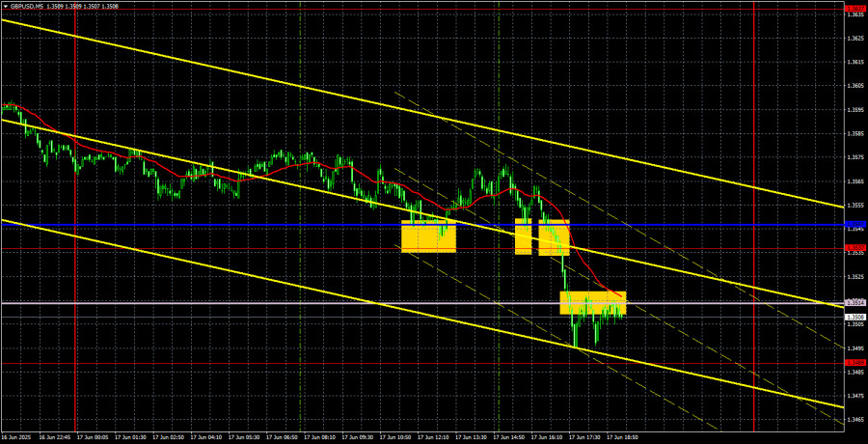Click the 1.3605 price axis label
The width and height of the screenshot is (868, 444).
855,86
